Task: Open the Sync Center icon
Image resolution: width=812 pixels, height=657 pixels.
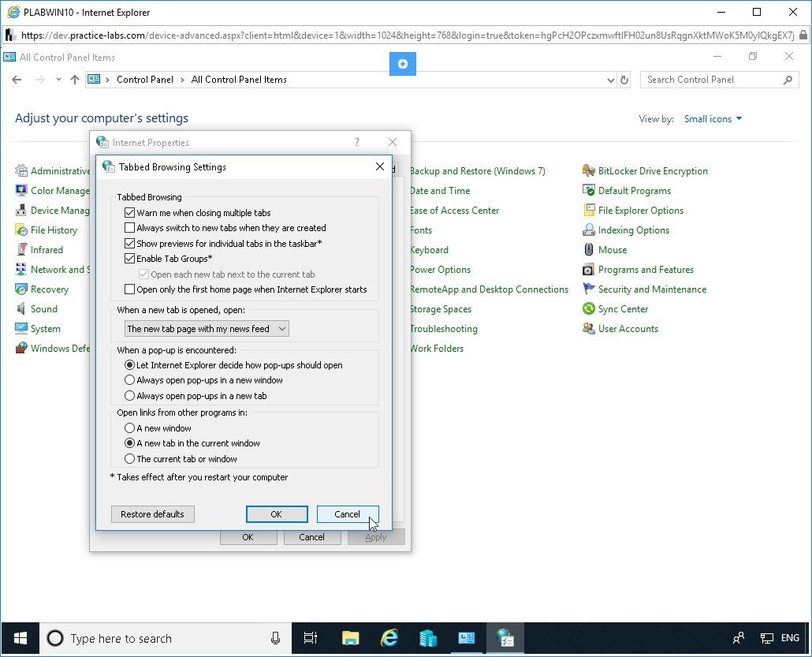Action: pos(588,309)
